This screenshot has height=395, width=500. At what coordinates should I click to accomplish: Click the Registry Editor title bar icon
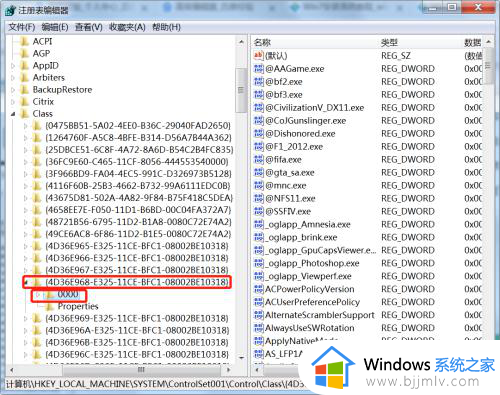pos(11,10)
